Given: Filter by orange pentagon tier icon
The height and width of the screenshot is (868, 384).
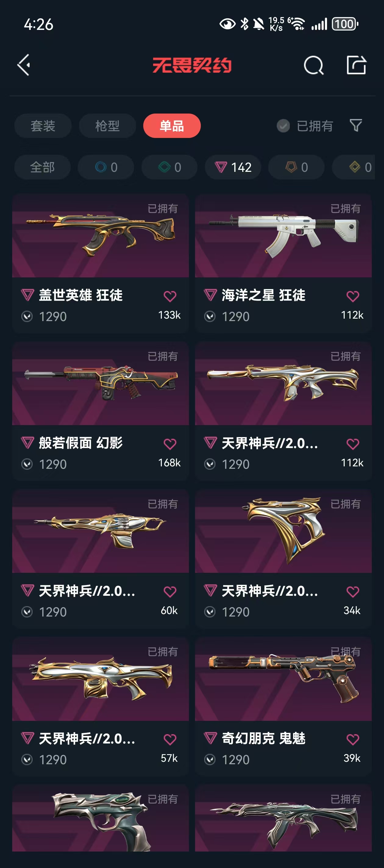Looking at the screenshot, I should 296,167.
